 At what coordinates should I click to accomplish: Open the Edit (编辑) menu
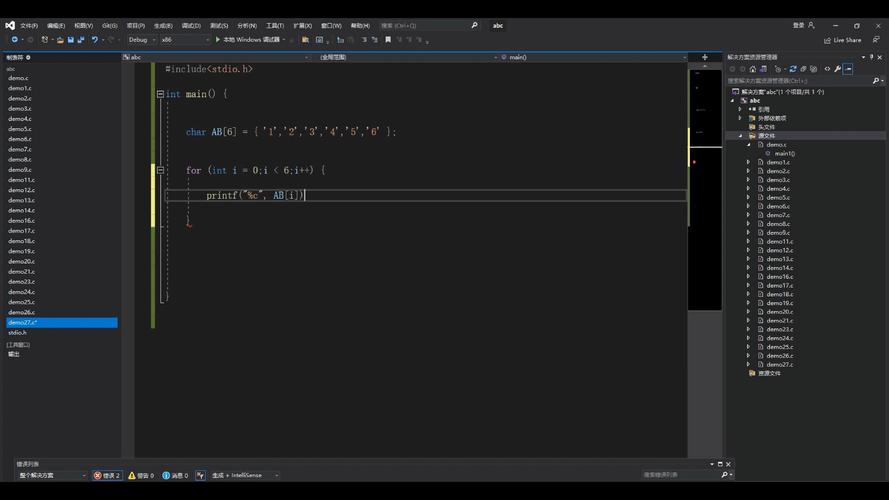coord(56,26)
